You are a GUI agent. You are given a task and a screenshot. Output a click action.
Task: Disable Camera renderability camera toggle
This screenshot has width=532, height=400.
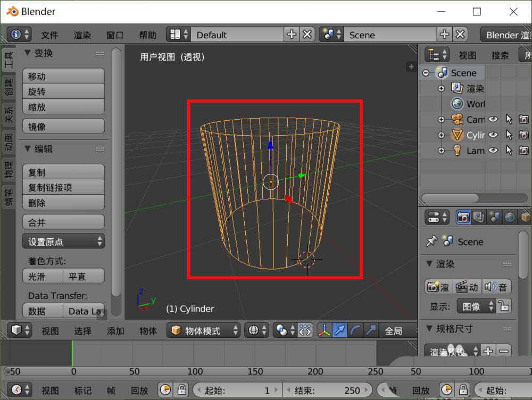point(523,119)
